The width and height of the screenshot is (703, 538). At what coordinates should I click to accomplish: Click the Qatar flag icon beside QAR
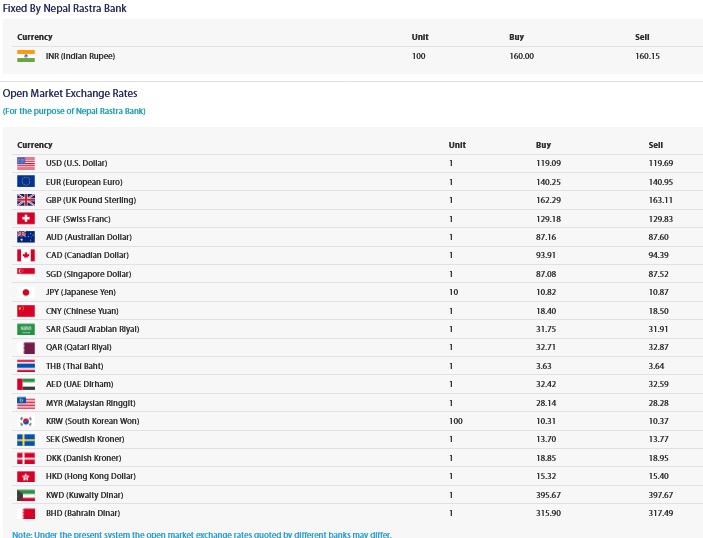tap(26, 347)
